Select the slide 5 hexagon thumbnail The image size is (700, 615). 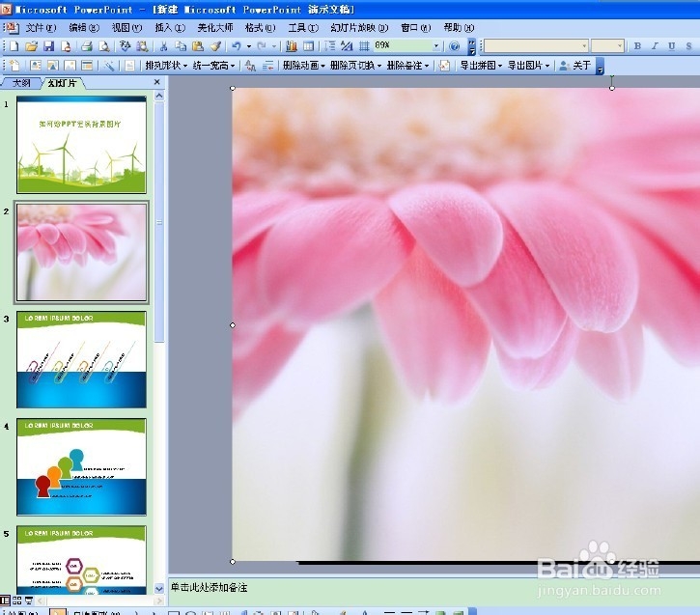(81, 560)
